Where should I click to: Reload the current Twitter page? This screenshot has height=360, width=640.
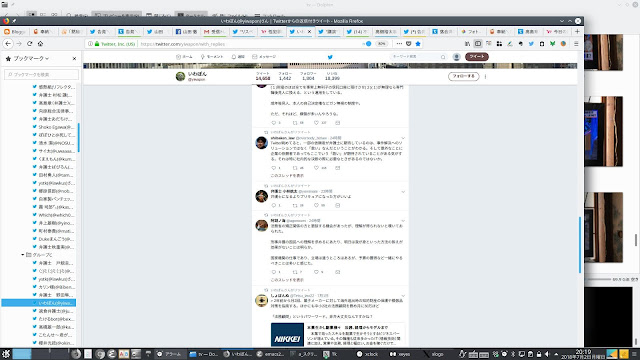pos(29,44)
